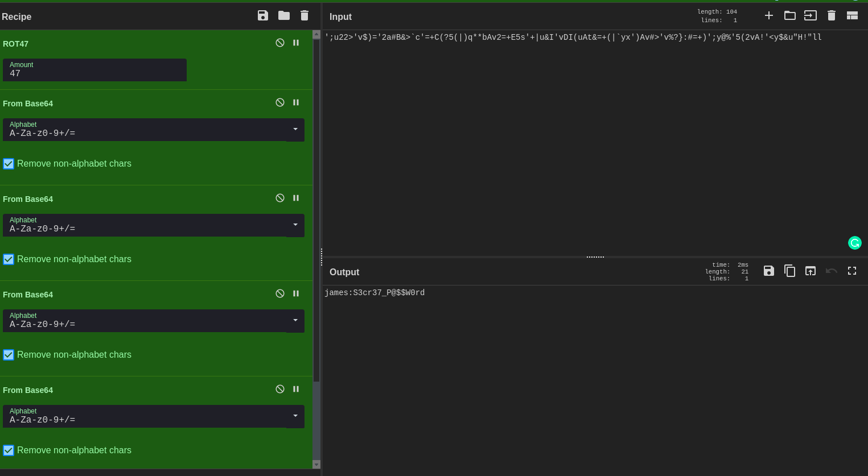Clear input and output with trash icon
868x476 pixels.
pos(832,15)
